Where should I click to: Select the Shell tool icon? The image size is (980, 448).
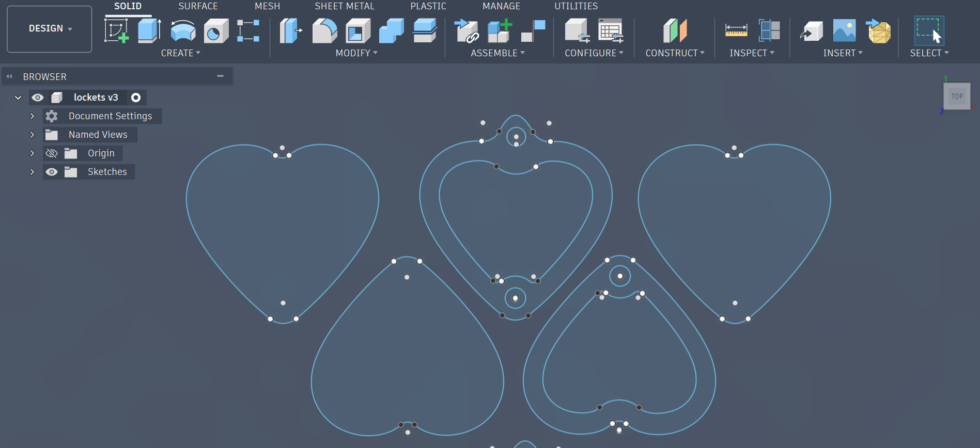click(x=358, y=31)
